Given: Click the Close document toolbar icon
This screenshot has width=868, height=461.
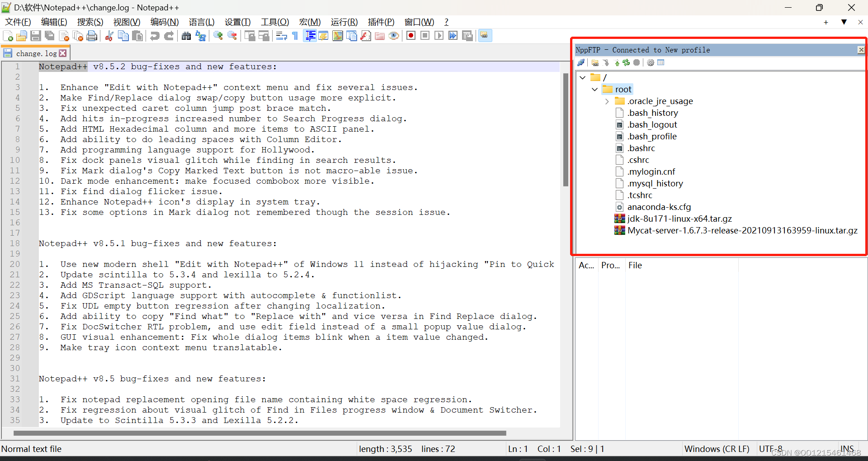Looking at the screenshot, I should pyautogui.click(x=64, y=36).
